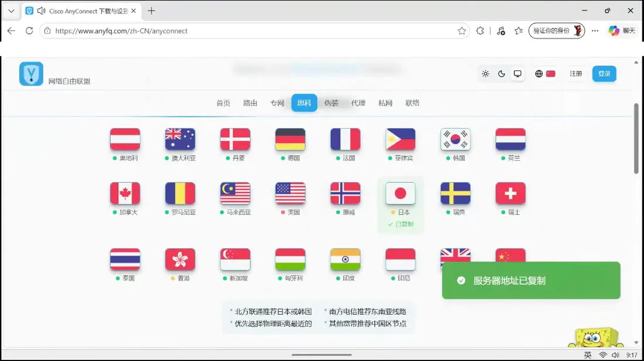Open the Copilot 聊天 button
Screen dimensions: 644x361
pyautogui.click(x=622, y=31)
